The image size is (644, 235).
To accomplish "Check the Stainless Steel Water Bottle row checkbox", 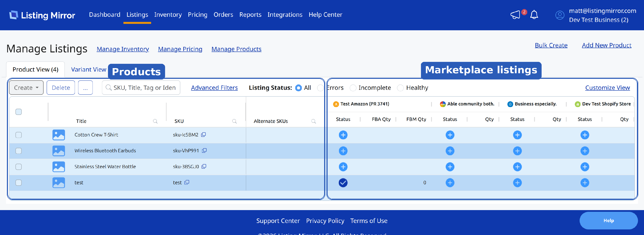I will click(x=18, y=167).
